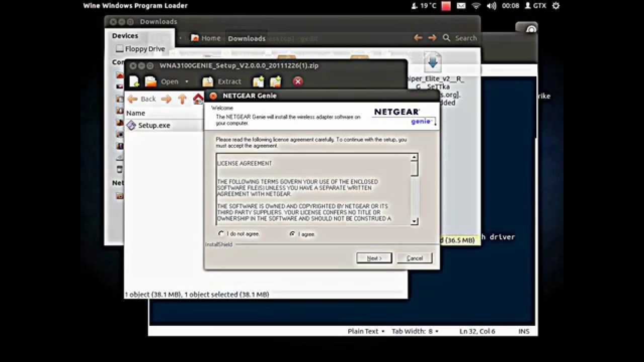Expand the Open dropdown arrow in Archive Manager

(x=187, y=81)
